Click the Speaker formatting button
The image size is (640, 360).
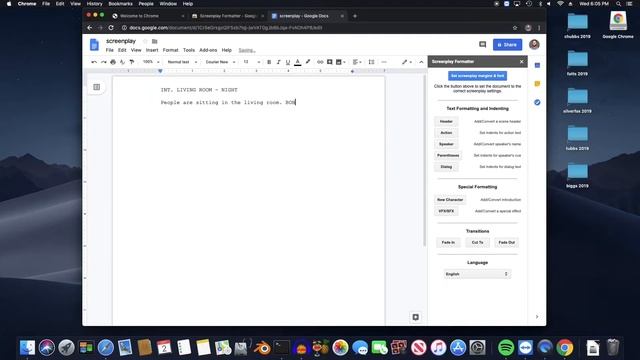pos(446,144)
